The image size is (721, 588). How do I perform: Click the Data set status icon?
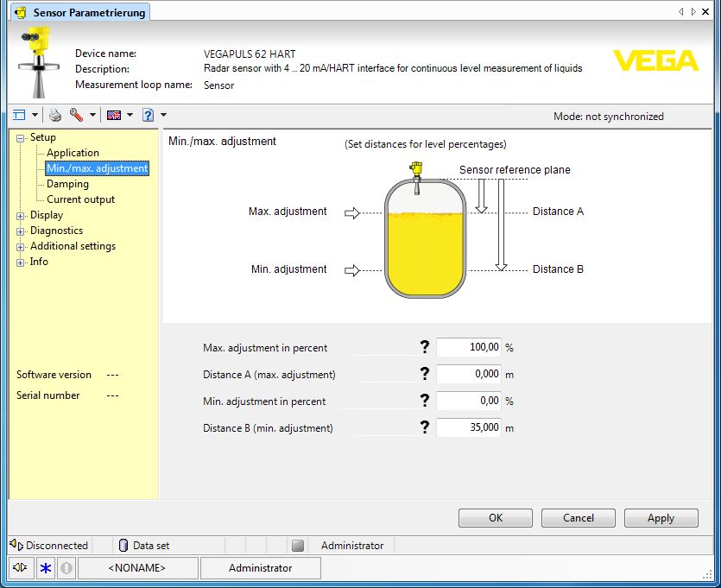pyautogui.click(x=123, y=545)
